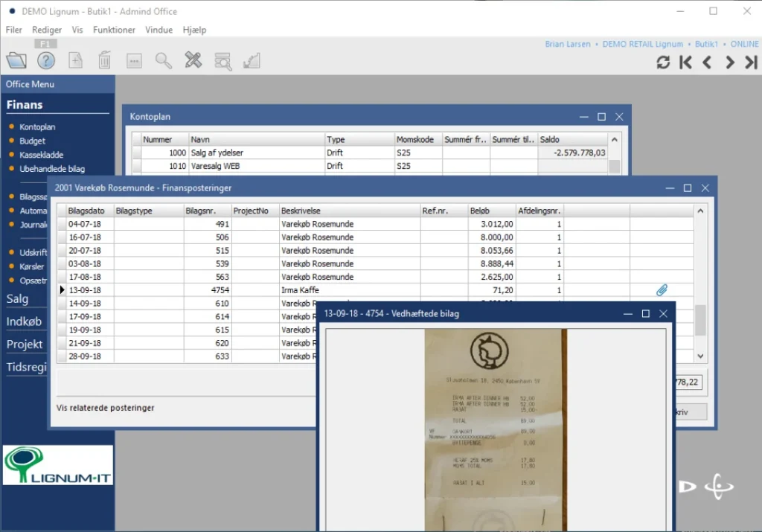Viewport: 762px width, 532px height.
Task: Click the refresh arrows icon
Action: [663, 63]
